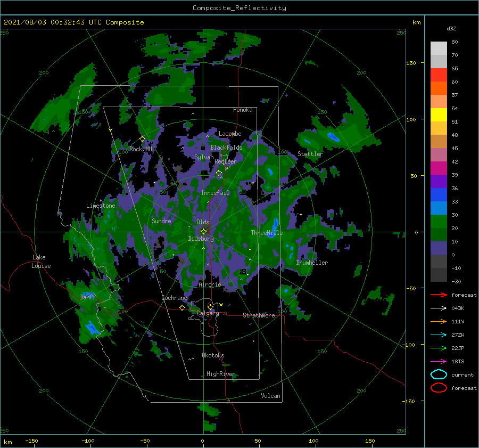This screenshot has width=479, height=448.
Task: Select the slate swatch between 10 and 0
Action: pyautogui.click(x=439, y=248)
